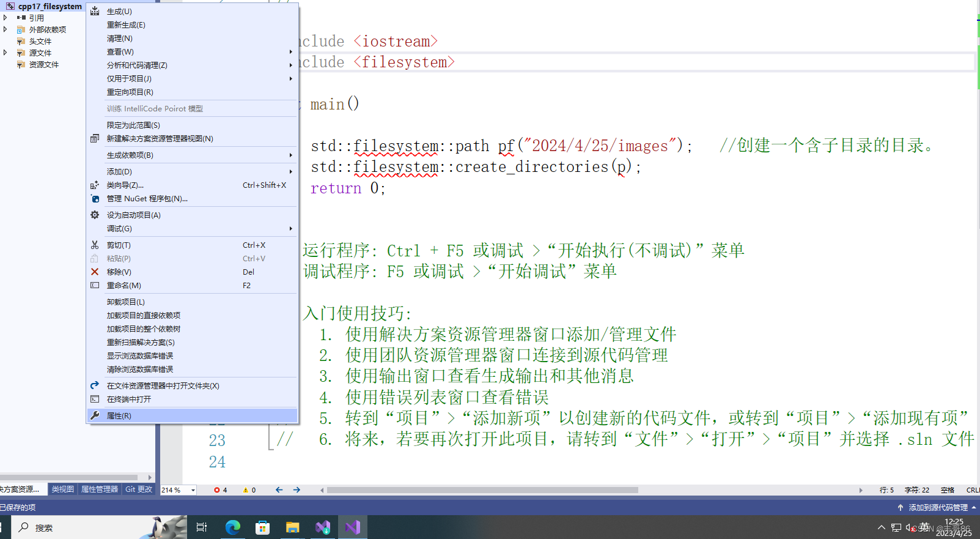Click 添加到源代码管理 button
The height and width of the screenshot is (539, 980).
coord(937,507)
